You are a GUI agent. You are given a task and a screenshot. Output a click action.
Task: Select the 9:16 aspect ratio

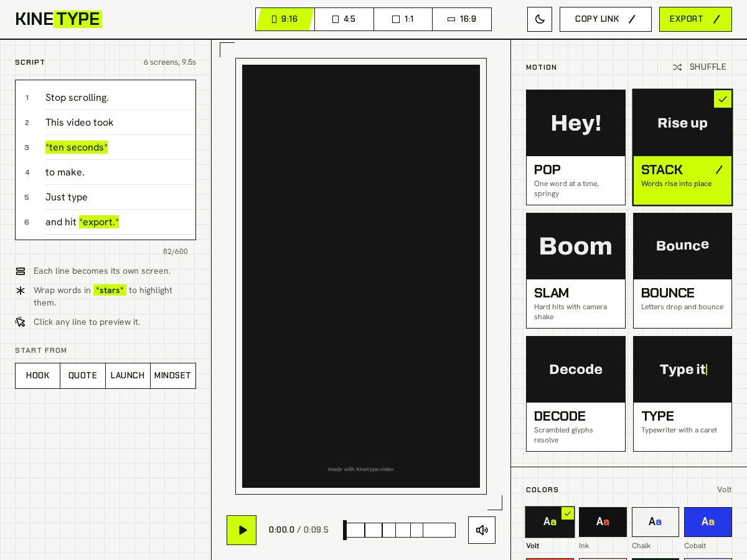pos(285,19)
